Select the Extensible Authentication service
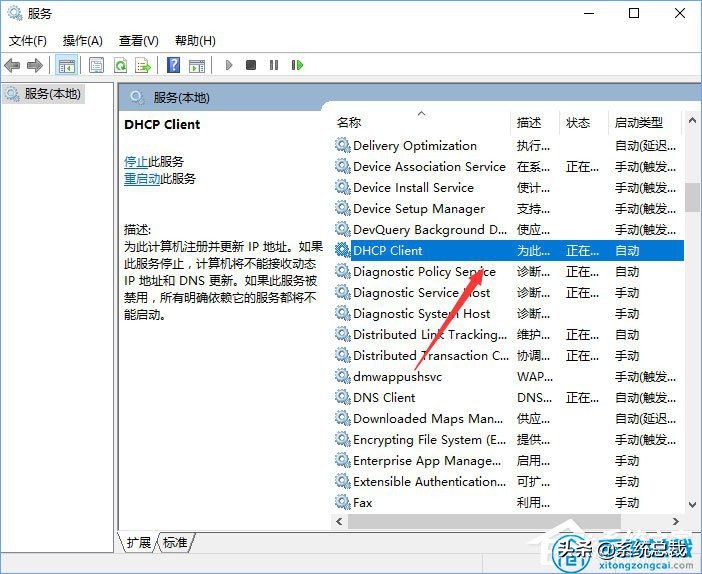Image resolution: width=702 pixels, height=574 pixels. pos(509,482)
